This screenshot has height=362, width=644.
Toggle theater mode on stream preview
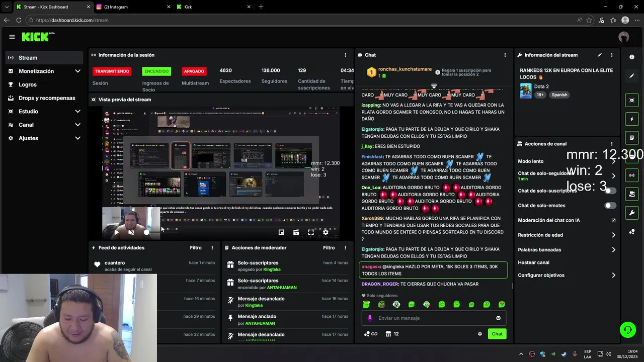(x=296, y=232)
